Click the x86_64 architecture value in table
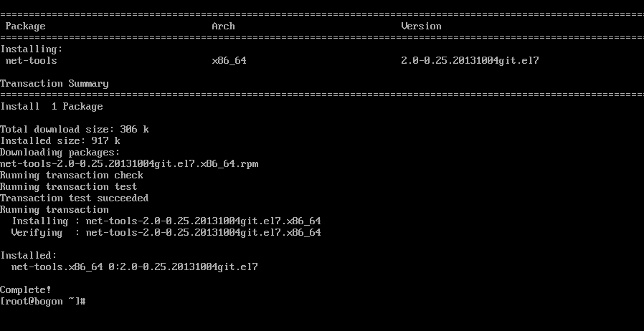The image size is (644, 331). (x=229, y=61)
